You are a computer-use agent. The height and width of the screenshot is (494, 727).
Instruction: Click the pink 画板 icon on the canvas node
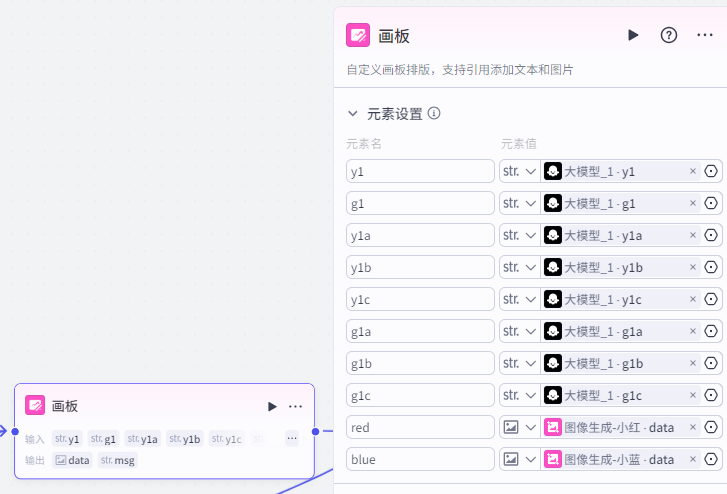(x=35, y=405)
